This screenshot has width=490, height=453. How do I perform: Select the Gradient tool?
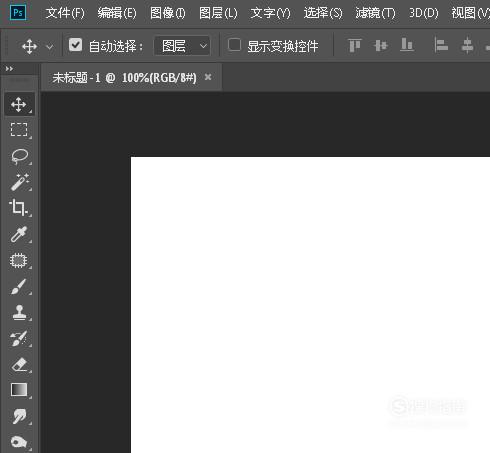19,390
